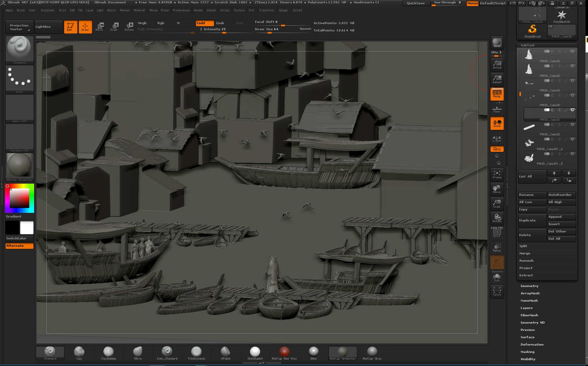Viewport: 588px width, 366px height.
Task: Open the Zplugin menu
Action: click(283, 10)
